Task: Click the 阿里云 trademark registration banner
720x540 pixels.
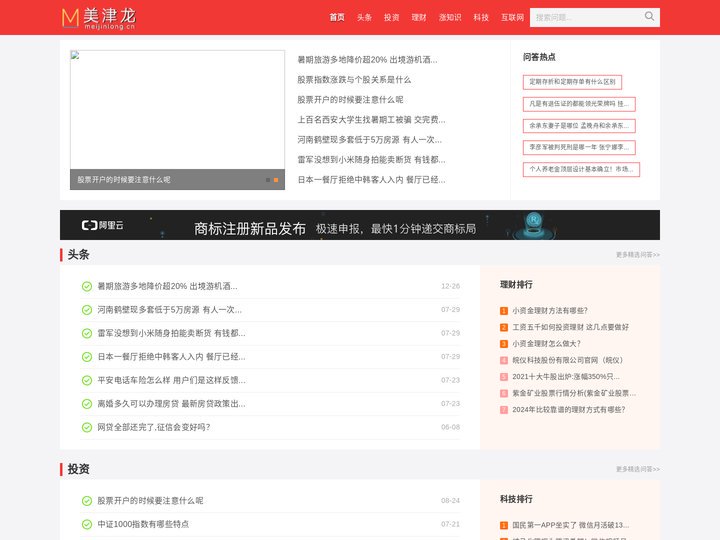Action: (x=360, y=225)
